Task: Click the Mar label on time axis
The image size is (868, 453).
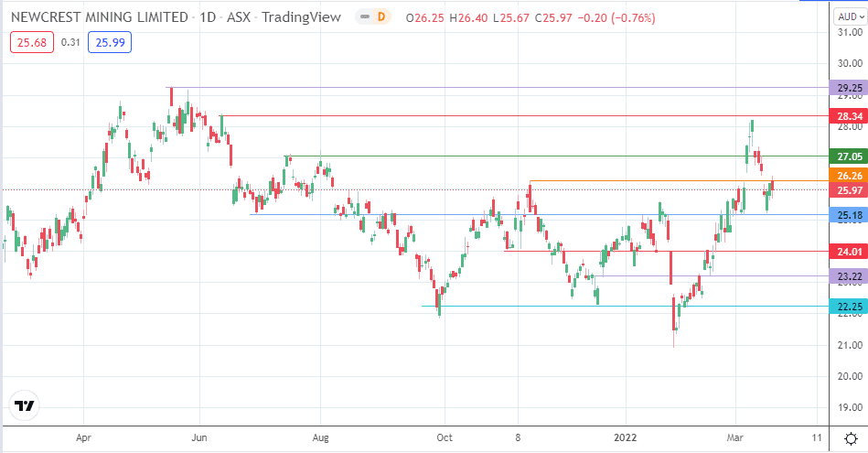Action: (x=735, y=438)
